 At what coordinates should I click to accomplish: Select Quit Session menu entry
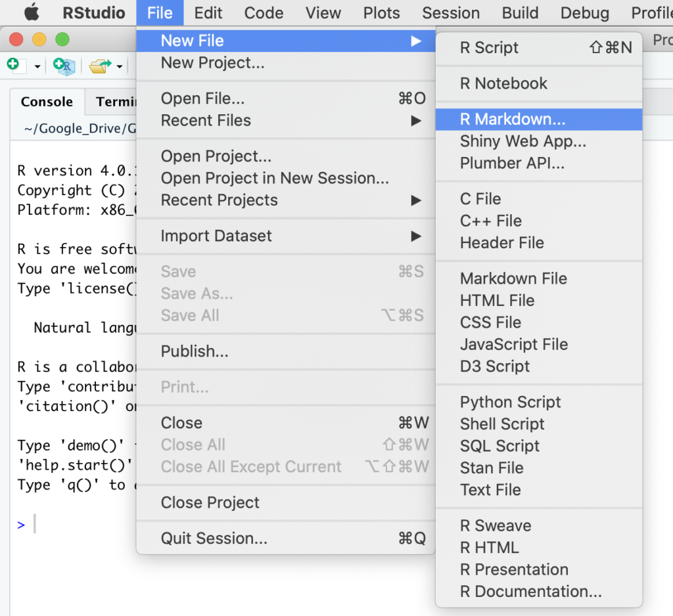click(x=286, y=539)
